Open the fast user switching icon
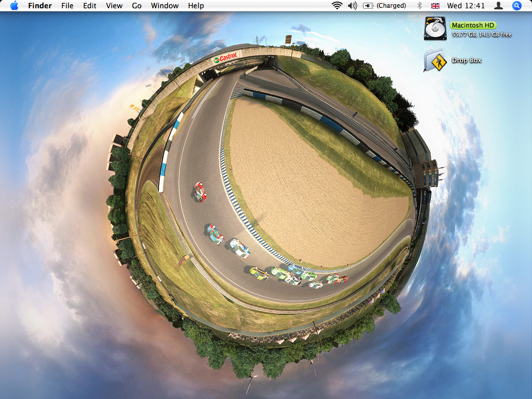Viewport: 532px width, 399px height. [x=498, y=5]
